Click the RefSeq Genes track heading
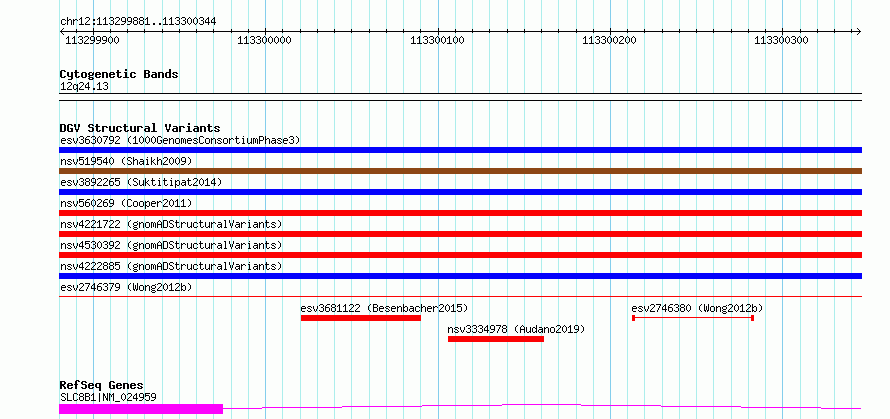Image resolution: width=890 pixels, height=419 pixels. pos(102,386)
